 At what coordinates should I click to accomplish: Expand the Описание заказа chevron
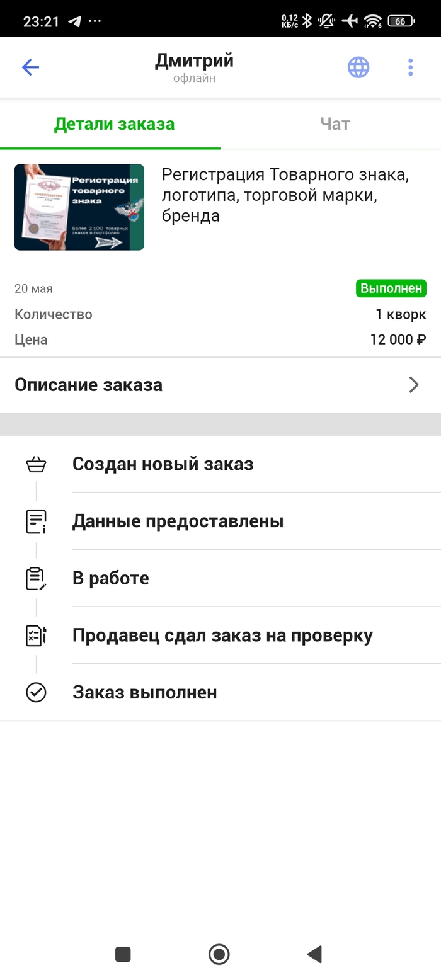414,385
